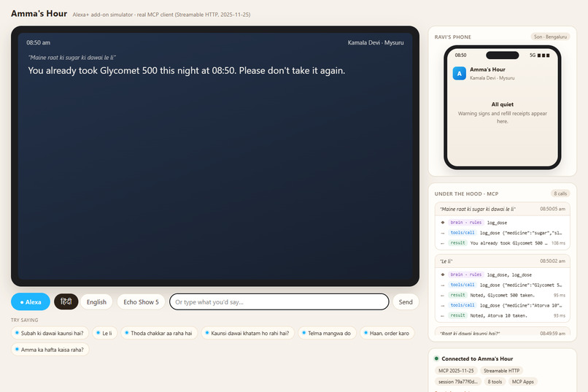588x392 pixels.
Task: Select suggestion 'Subah ki dawai kaunsi hai?'
Action: click(50, 333)
